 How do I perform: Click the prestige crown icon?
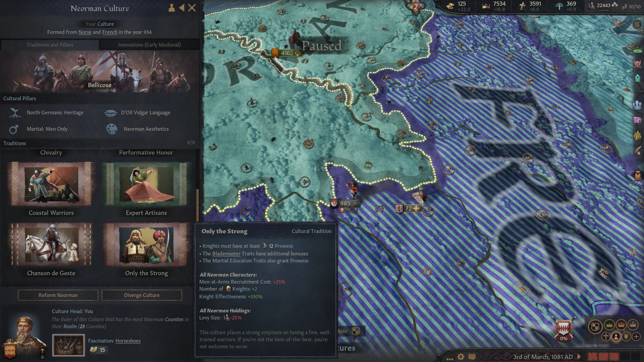click(x=486, y=6)
